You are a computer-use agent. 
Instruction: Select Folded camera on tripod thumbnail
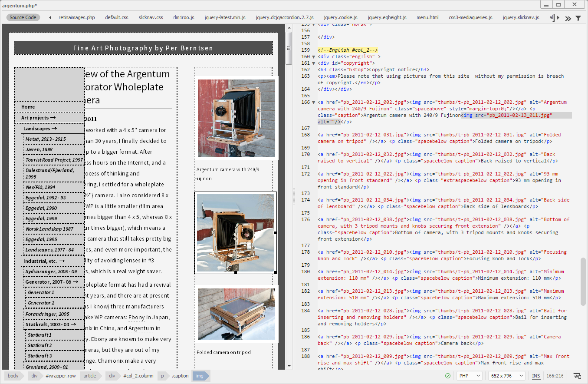click(x=237, y=314)
